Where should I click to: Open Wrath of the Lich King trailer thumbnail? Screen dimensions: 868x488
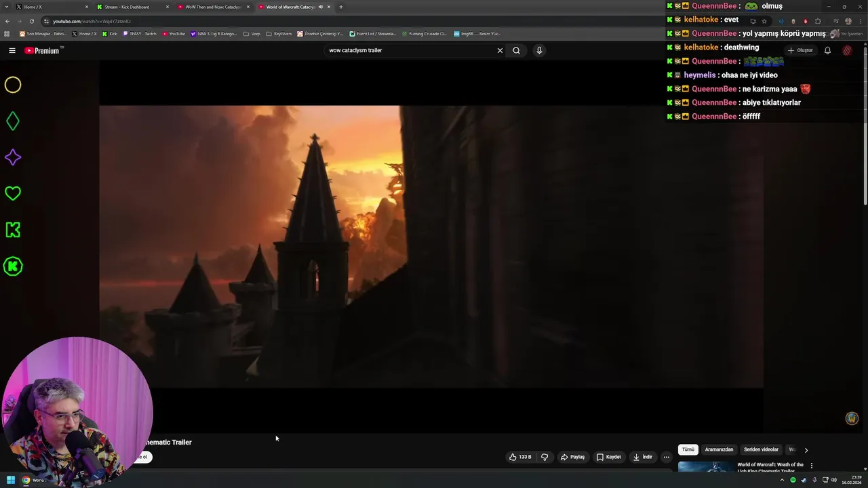[x=705, y=466]
